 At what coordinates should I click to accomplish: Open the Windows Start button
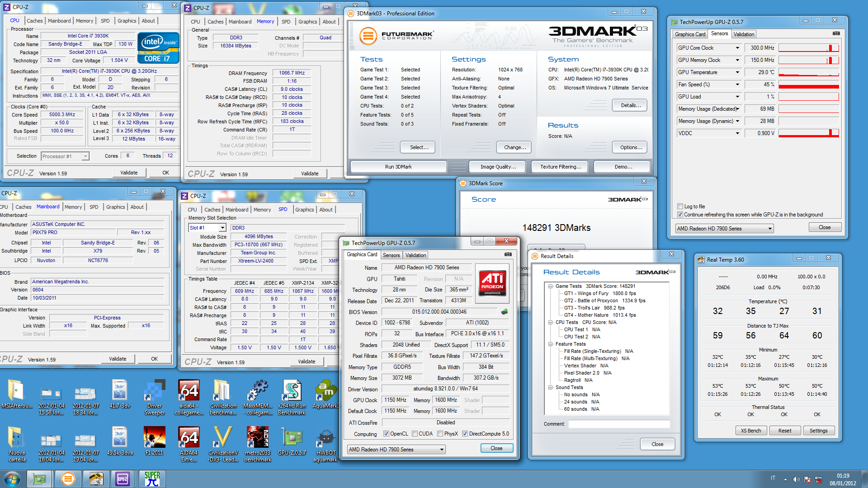[12, 479]
